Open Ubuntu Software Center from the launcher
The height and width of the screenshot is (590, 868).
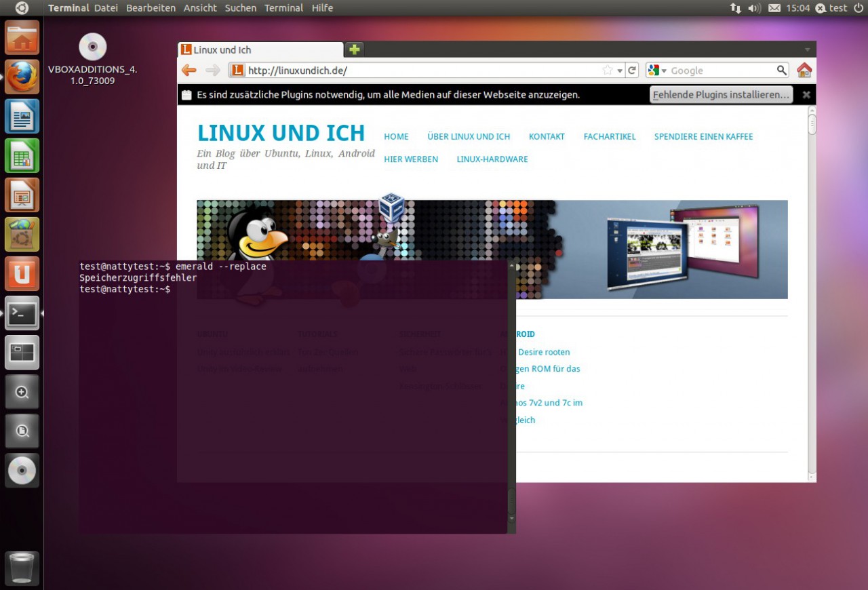click(22, 234)
